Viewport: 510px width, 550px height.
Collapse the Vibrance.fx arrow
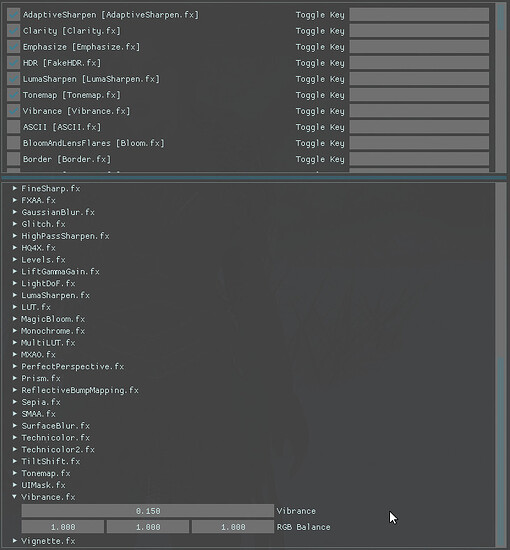15,497
